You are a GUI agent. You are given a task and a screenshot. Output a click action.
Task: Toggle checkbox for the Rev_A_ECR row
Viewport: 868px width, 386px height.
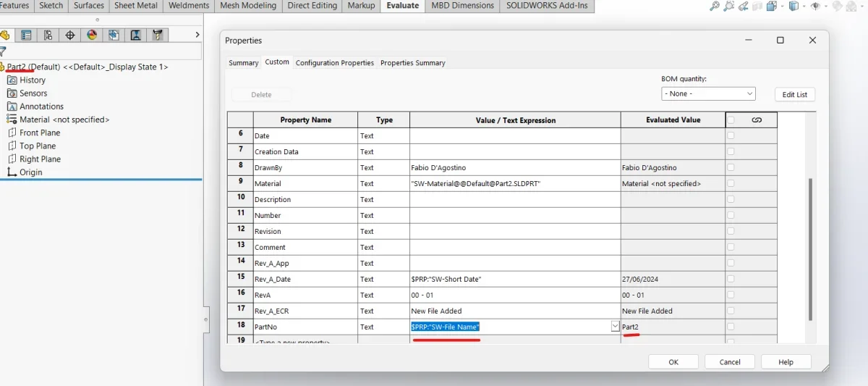point(731,311)
